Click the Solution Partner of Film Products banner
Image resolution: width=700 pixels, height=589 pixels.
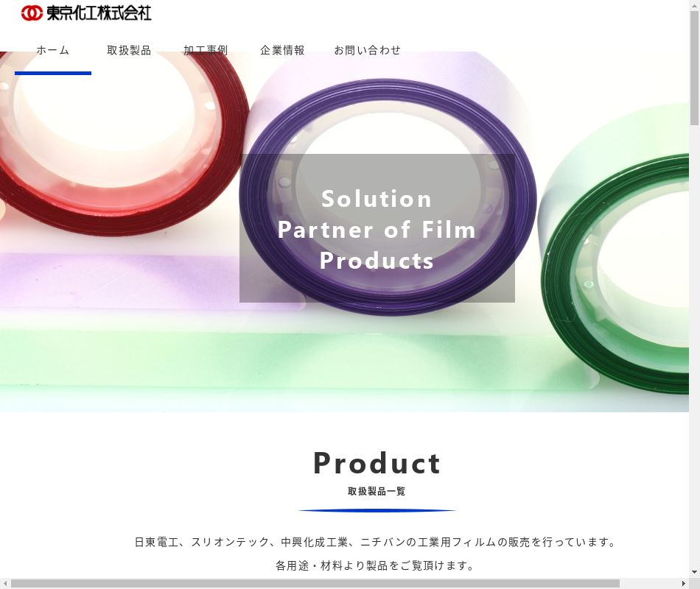[x=377, y=228]
